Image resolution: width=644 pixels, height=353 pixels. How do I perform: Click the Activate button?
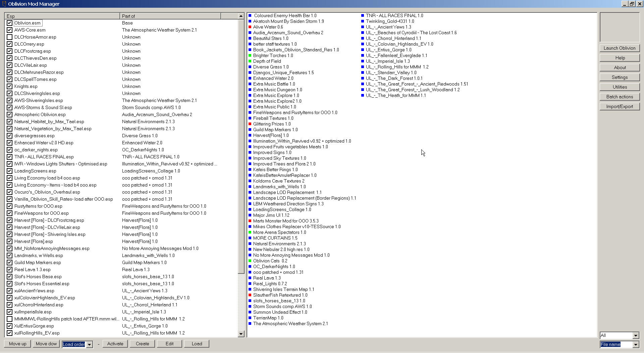click(115, 344)
